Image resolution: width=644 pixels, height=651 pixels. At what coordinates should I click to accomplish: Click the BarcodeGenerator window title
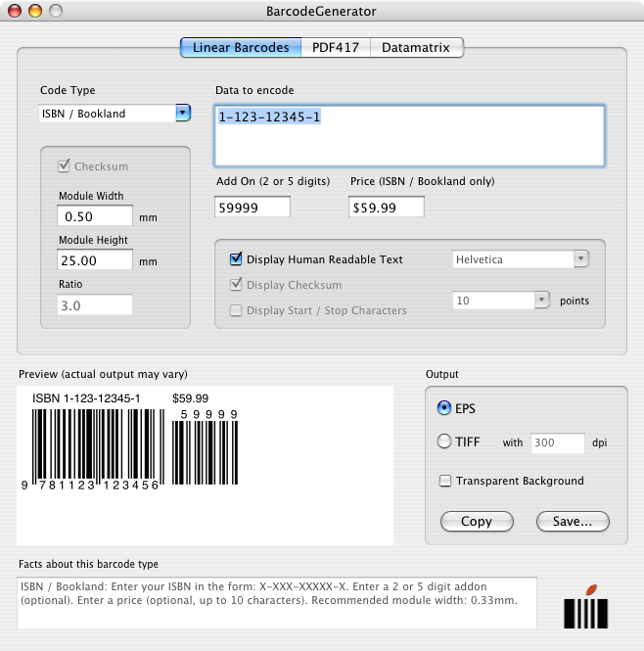coord(321,11)
